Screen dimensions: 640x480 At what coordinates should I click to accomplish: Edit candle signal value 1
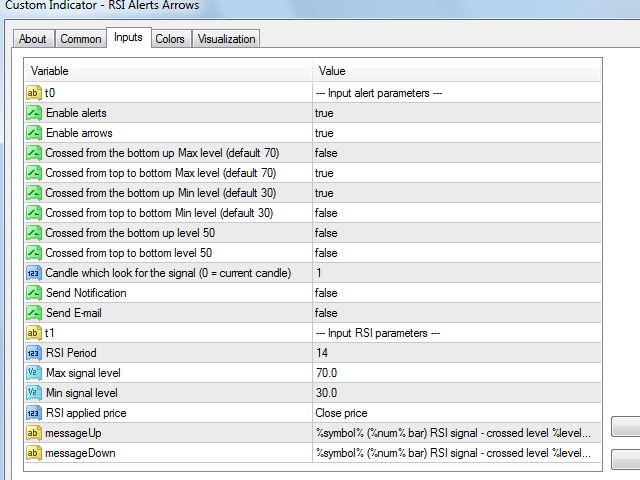[x=457, y=273]
